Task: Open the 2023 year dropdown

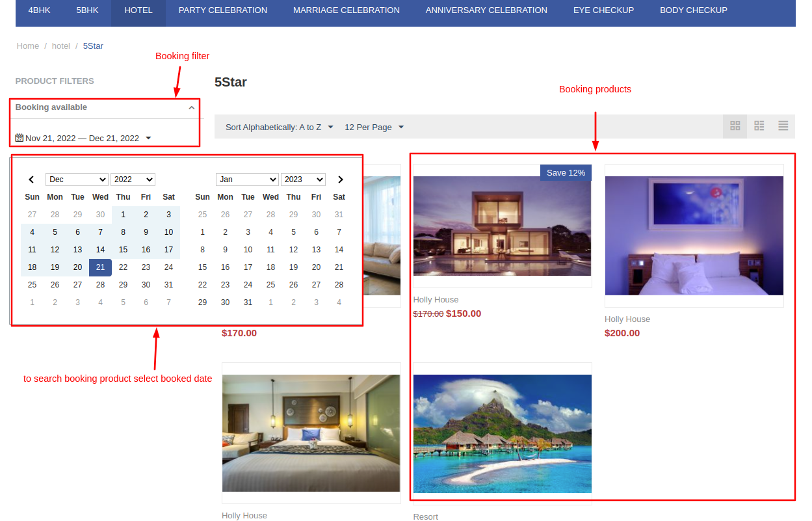Action: (303, 180)
